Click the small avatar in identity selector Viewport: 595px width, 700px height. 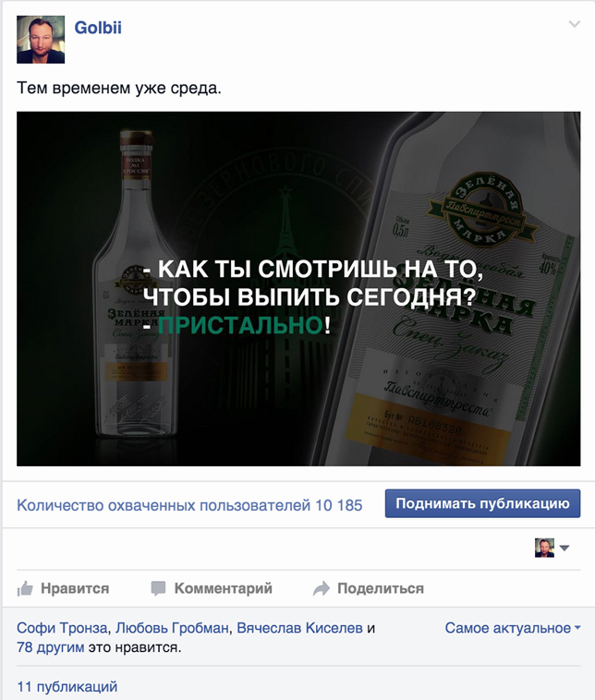click(544, 548)
